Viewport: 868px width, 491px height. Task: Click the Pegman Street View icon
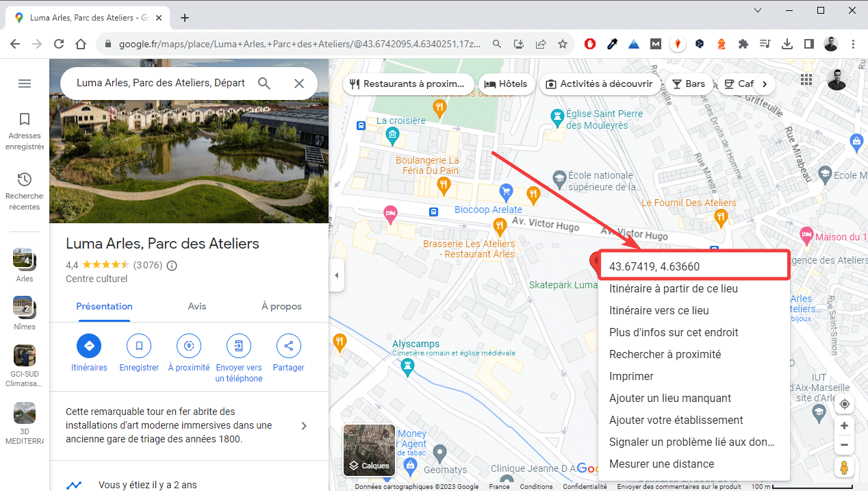coord(844,468)
